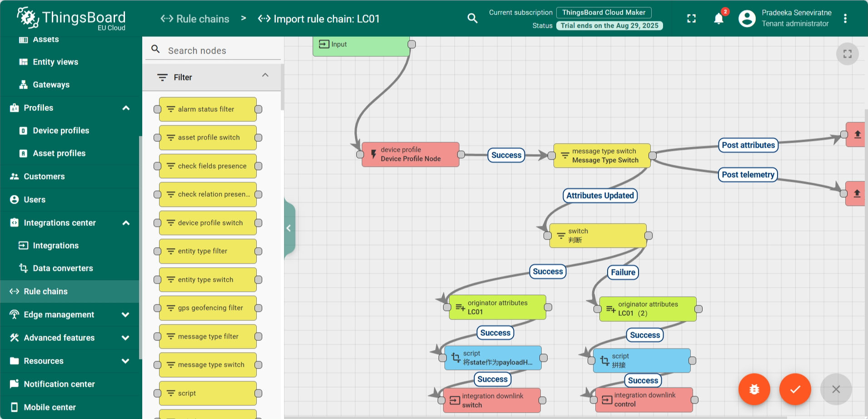This screenshot has width=868, height=419.
Task: Select the Device Profile Node
Action: 410,155
